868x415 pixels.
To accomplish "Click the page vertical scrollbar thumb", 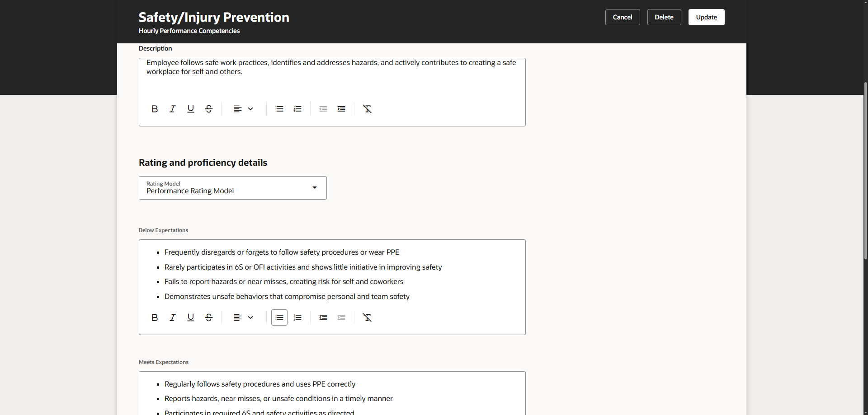I will click(865, 171).
